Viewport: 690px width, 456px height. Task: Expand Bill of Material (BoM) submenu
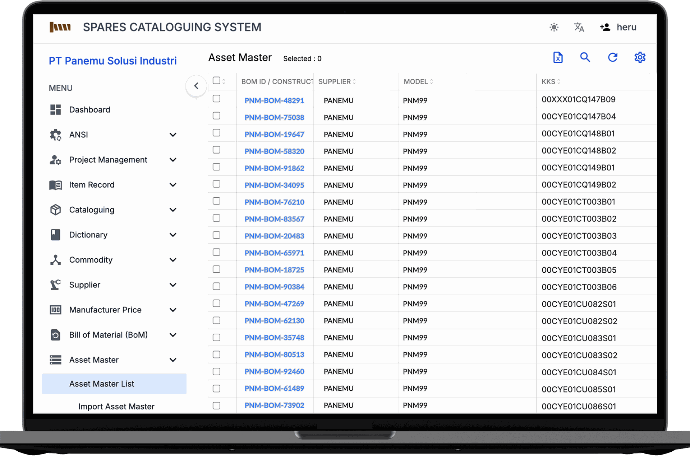tap(173, 335)
